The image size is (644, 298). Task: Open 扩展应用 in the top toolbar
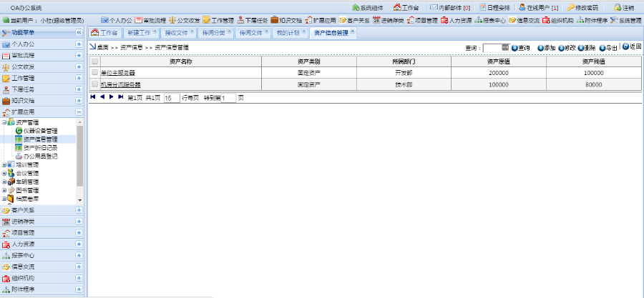(x=320, y=20)
